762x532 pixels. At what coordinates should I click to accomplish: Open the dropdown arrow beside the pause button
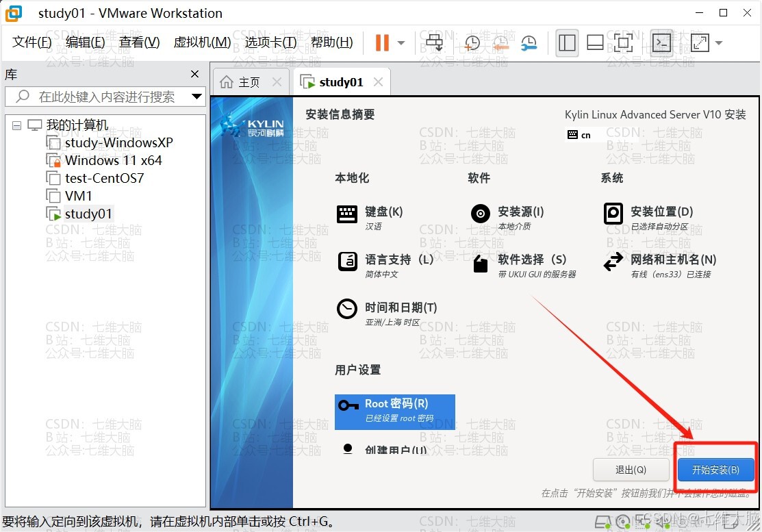pyautogui.click(x=401, y=42)
